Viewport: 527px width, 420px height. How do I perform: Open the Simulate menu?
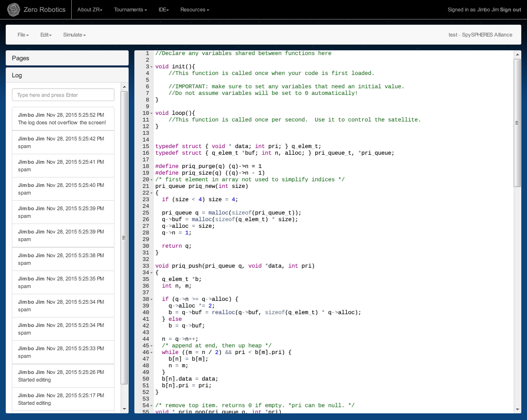point(74,35)
